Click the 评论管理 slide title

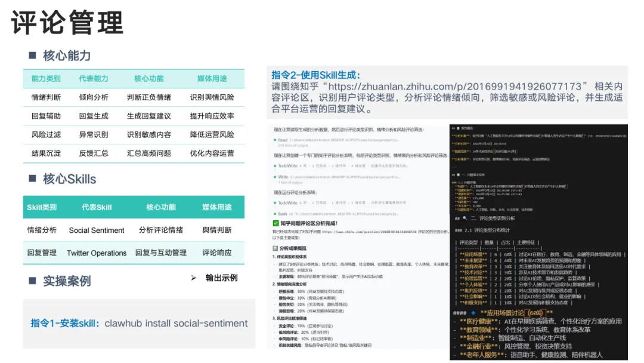[x=67, y=23]
